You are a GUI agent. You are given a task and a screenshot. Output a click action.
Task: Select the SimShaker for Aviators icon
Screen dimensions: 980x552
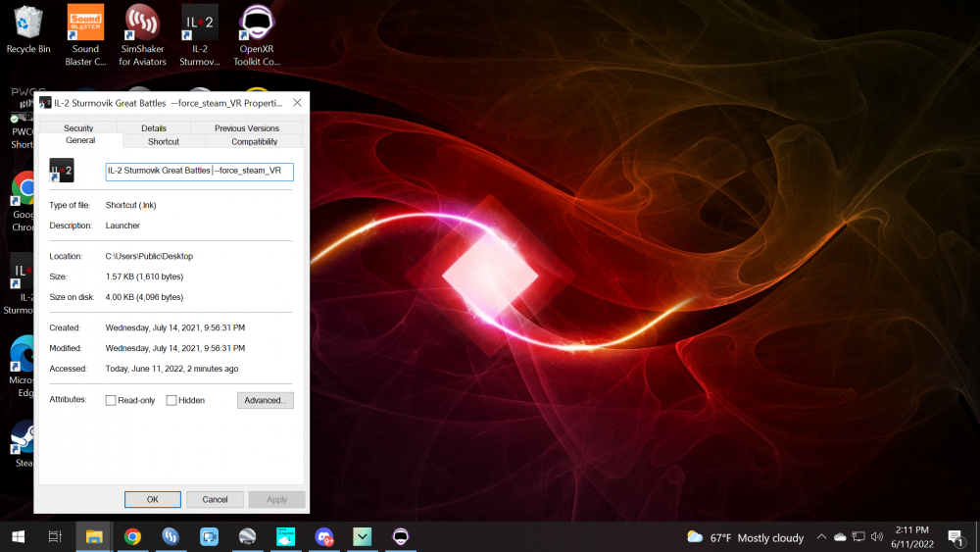[142, 24]
